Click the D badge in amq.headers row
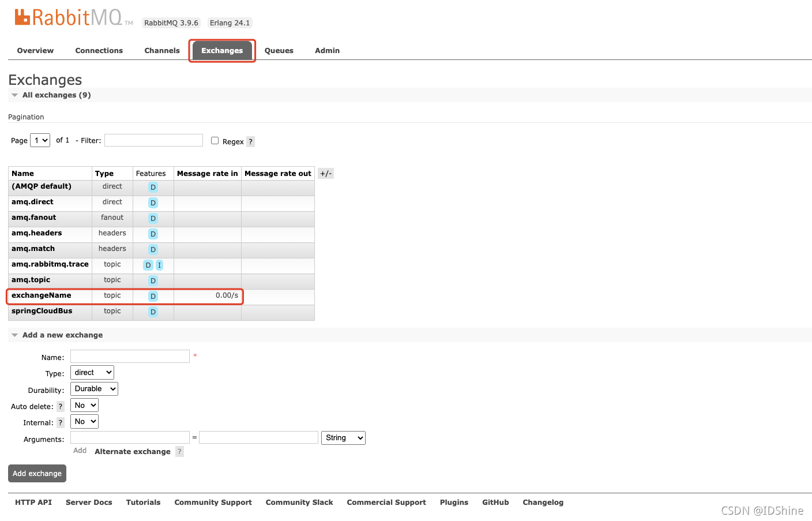 click(x=153, y=234)
